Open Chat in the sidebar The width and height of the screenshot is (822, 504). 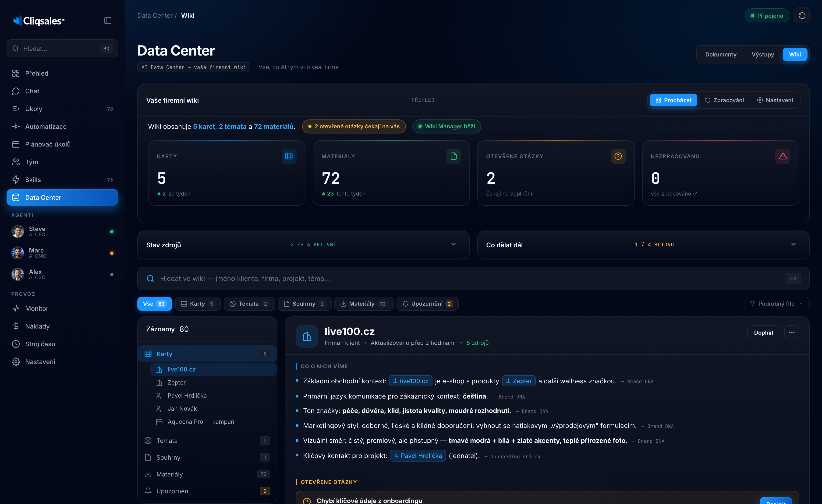[x=62, y=91]
